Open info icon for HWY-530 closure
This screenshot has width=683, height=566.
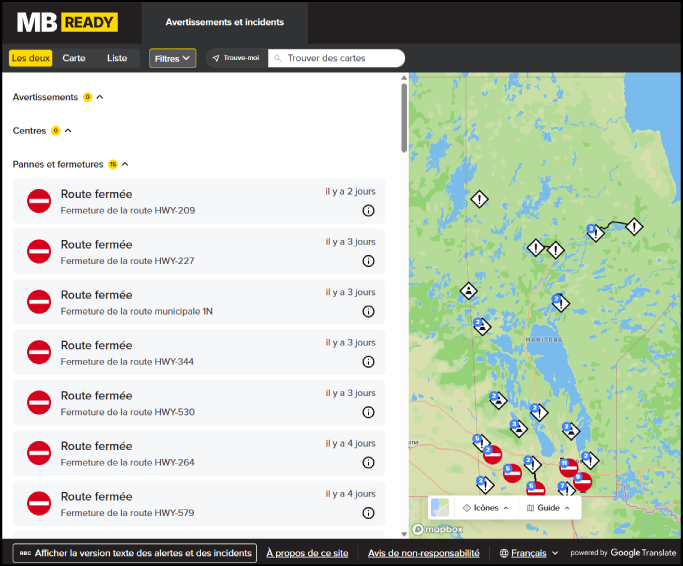pyautogui.click(x=368, y=412)
